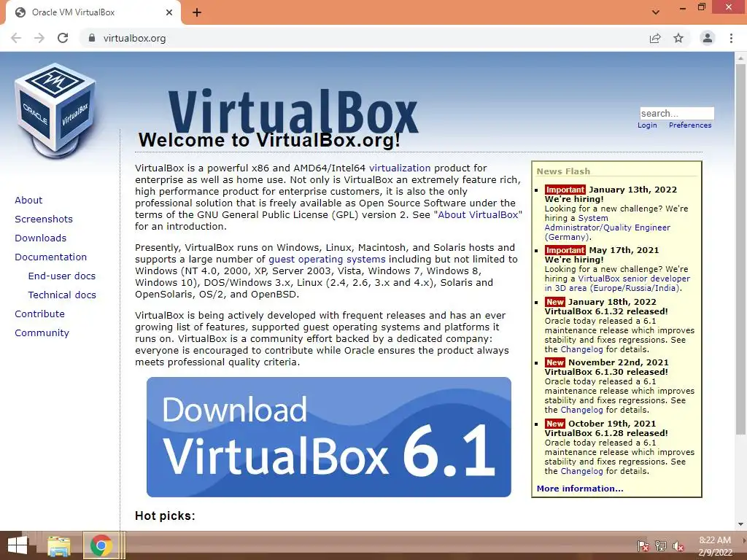
Task: Open the Community sidebar link
Action: pyautogui.click(x=42, y=332)
